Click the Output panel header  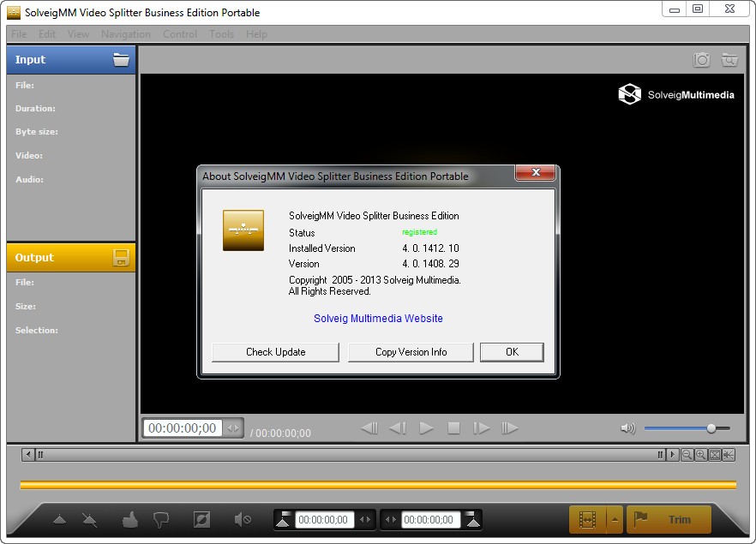click(x=71, y=258)
